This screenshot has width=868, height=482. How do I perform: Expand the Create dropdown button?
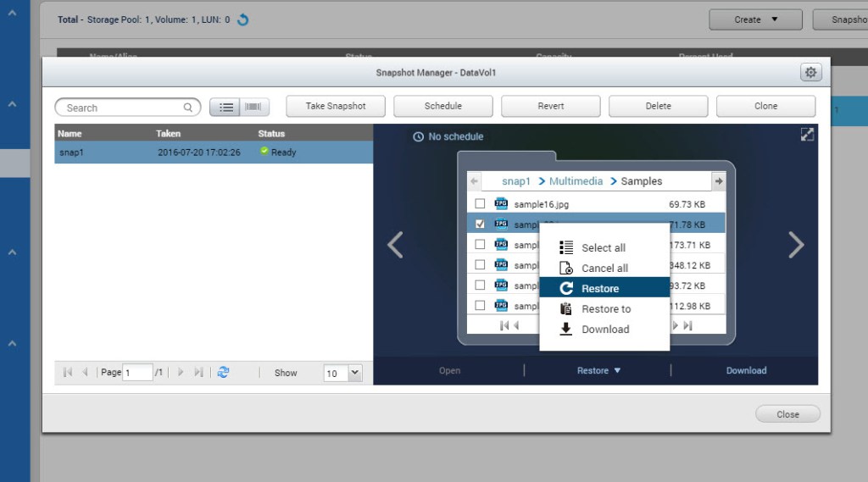click(755, 19)
